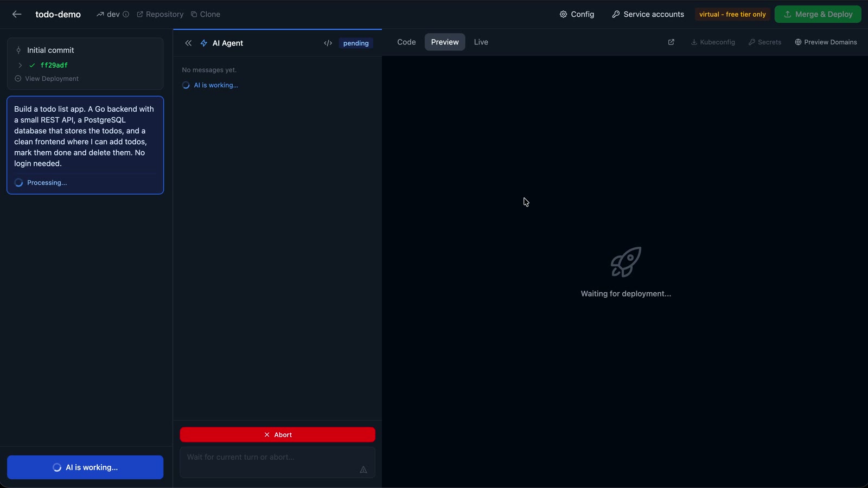Screen dimensions: 868x488
Task: Select the todo list app prompt card
Action: tap(85, 145)
